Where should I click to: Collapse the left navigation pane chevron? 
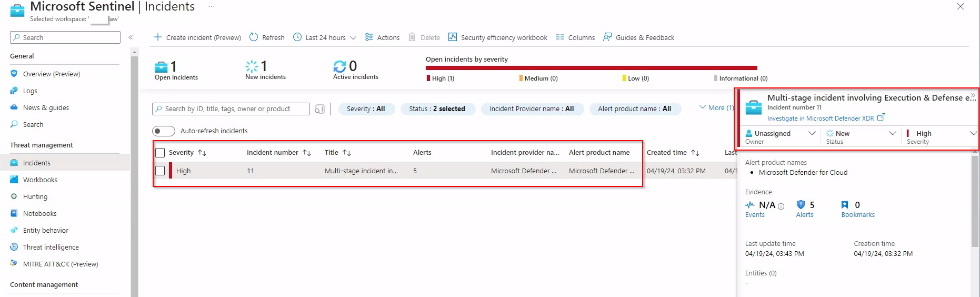click(131, 37)
